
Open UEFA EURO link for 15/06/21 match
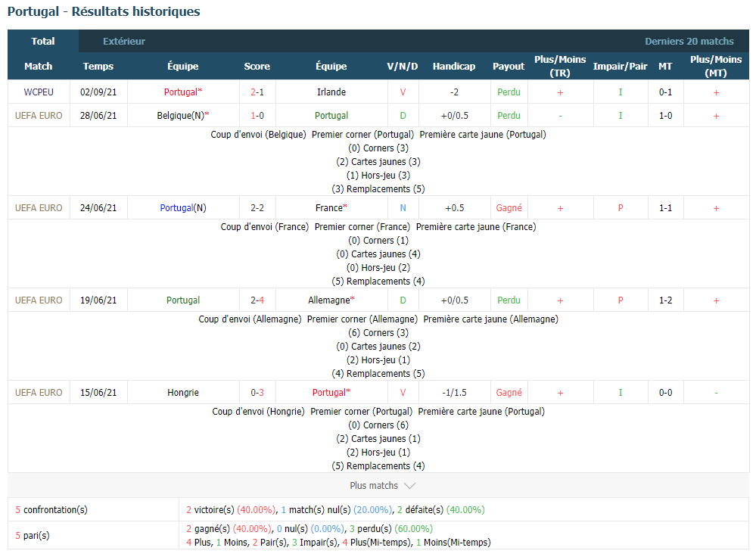39,393
